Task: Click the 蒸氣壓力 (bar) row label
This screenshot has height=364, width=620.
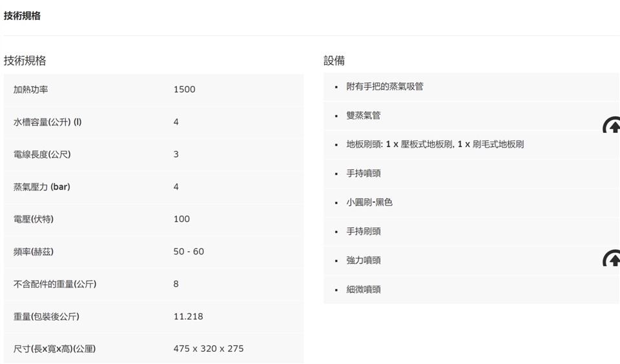Action: pyautogui.click(x=41, y=187)
